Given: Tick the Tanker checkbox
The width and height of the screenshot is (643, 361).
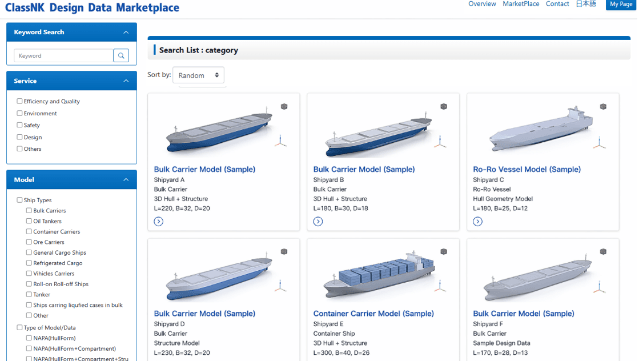Looking at the screenshot, I should 29,294.
